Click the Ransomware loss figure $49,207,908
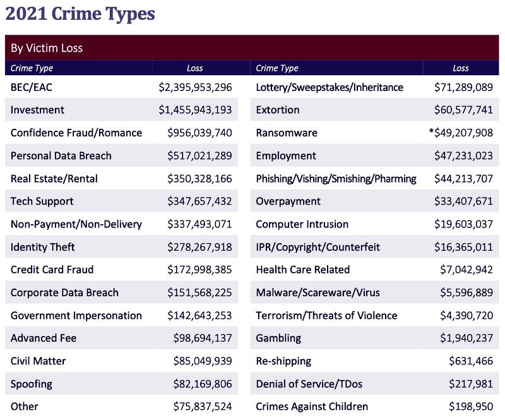 pyautogui.click(x=463, y=133)
